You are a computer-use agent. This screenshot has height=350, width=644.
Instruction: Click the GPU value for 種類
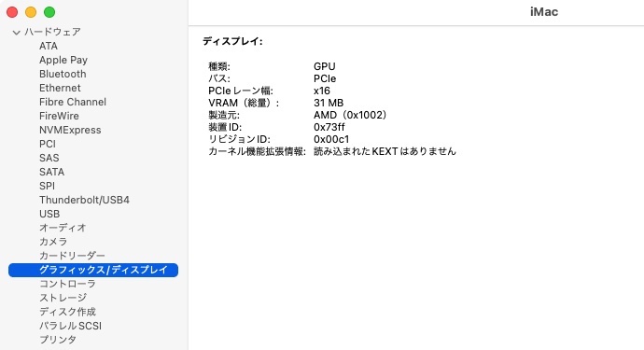point(325,66)
